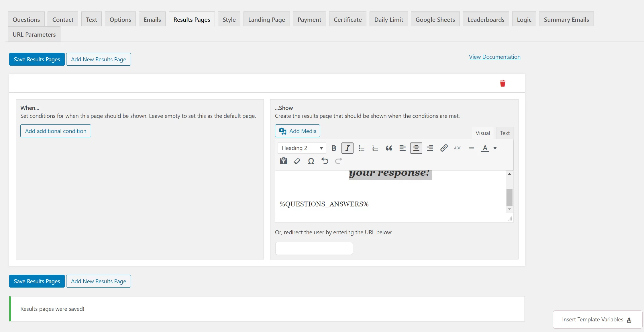The width and height of the screenshot is (644, 332).
Task: Apply strikethrough formatting
Action: click(458, 148)
